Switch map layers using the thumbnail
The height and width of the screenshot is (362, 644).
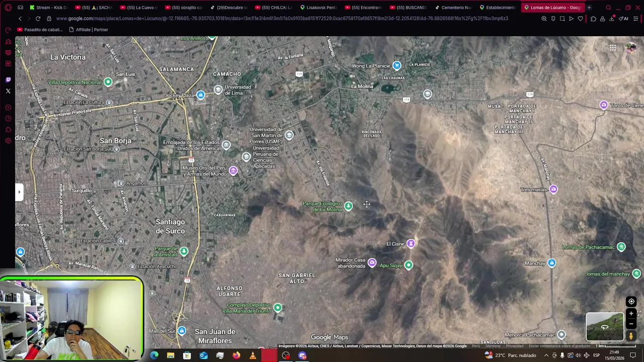pos(605,327)
